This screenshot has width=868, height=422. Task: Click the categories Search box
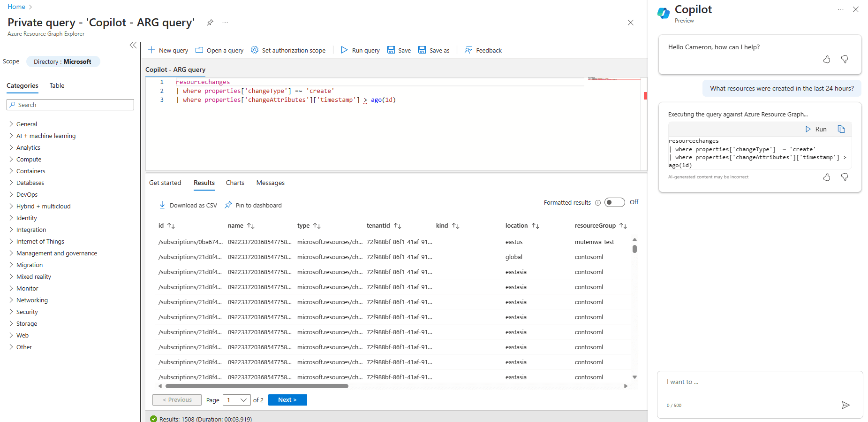pos(70,105)
